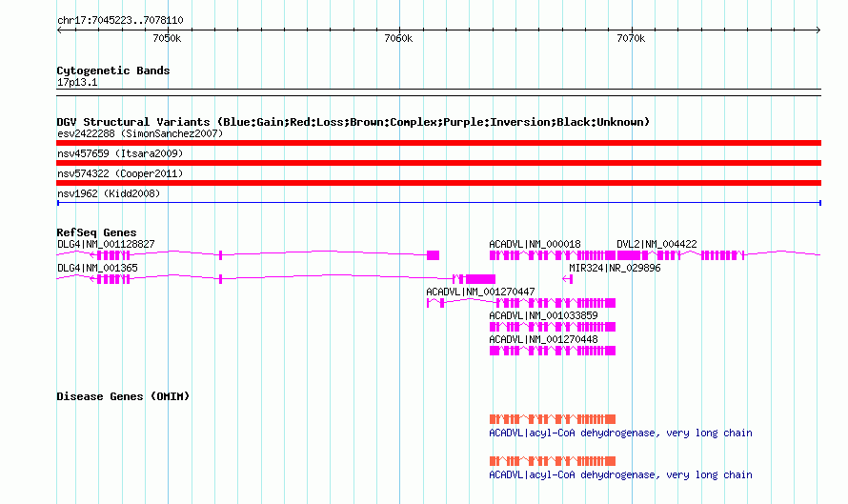Click the 7070k ruler tick label
Viewport: 848px width, 504px height.
(x=631, y=38)
